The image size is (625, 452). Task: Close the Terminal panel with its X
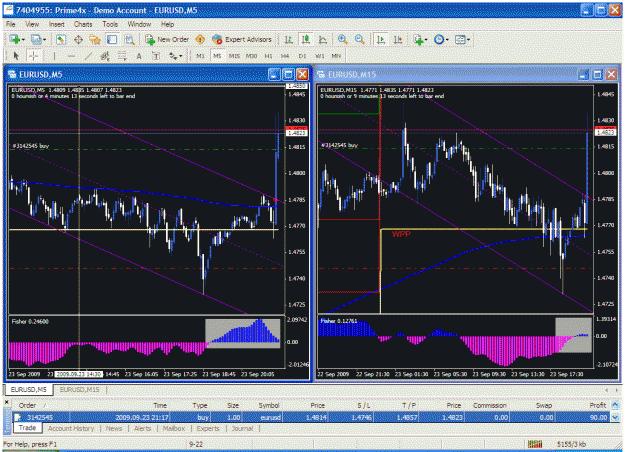click(x=6, y=402)
